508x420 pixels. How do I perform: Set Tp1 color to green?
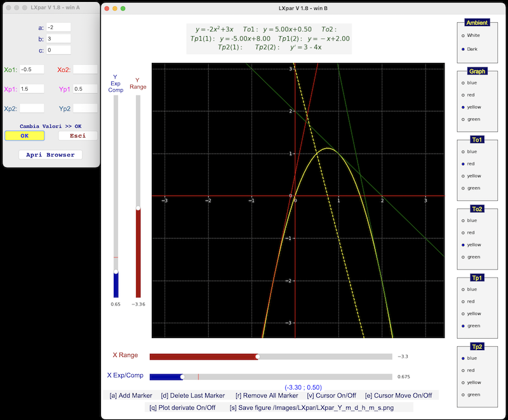463,326
